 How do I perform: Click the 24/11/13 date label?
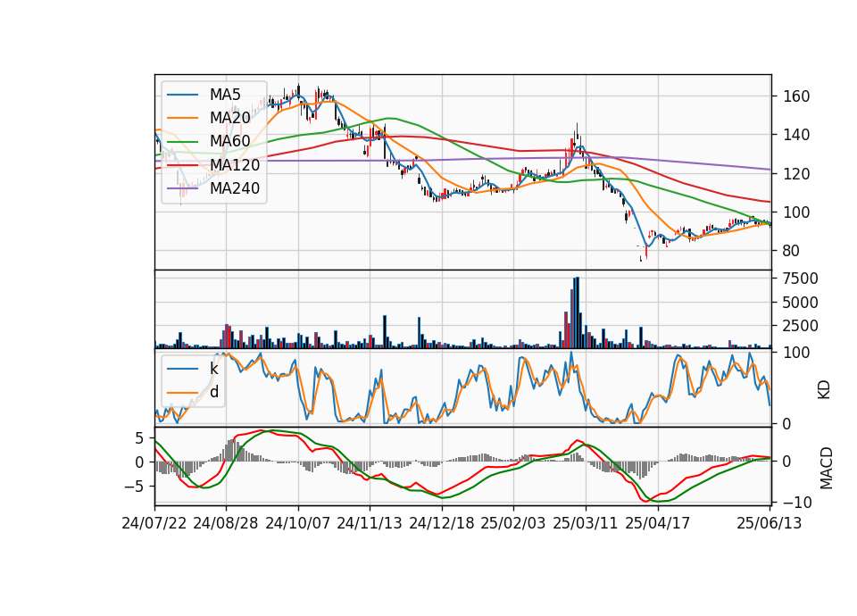tap(370, 523)
